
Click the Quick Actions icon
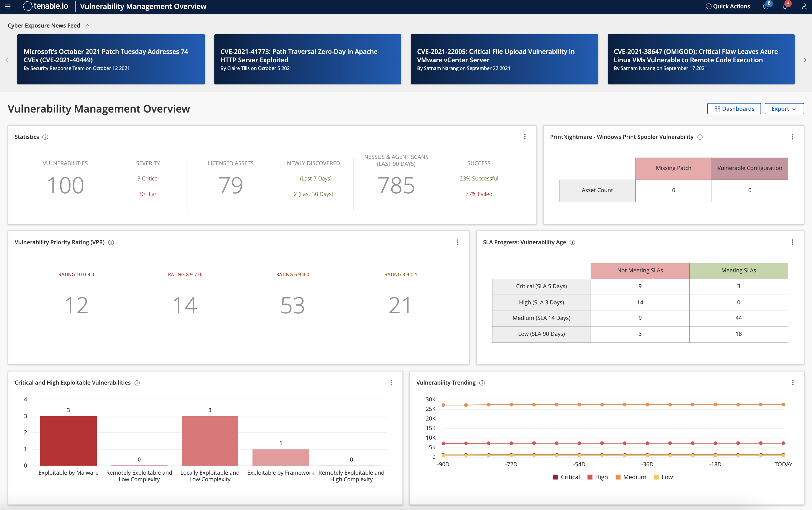(x=708, y=7)
